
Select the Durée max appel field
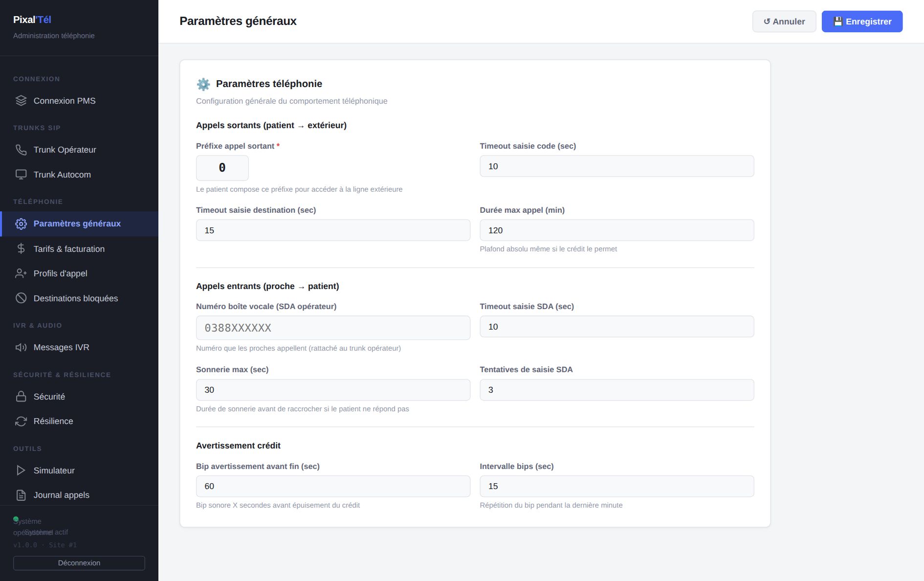click(617, 230)
